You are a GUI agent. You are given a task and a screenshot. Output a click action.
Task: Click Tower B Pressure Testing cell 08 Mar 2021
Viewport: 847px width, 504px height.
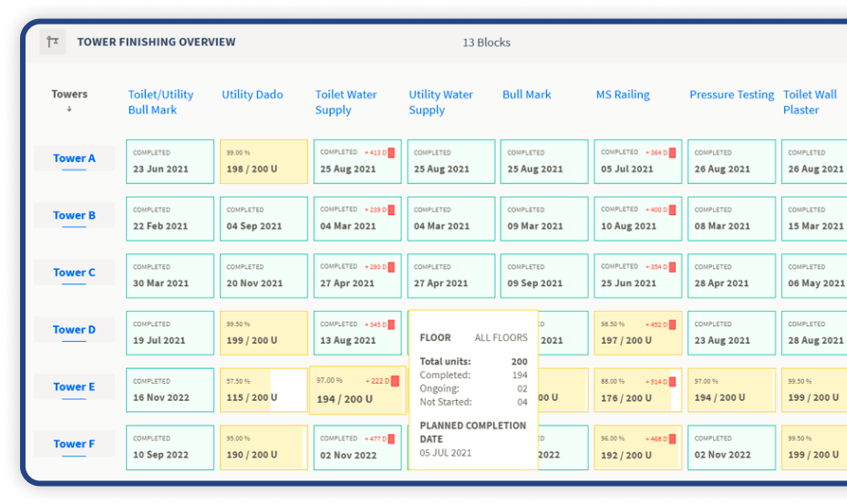731,219
